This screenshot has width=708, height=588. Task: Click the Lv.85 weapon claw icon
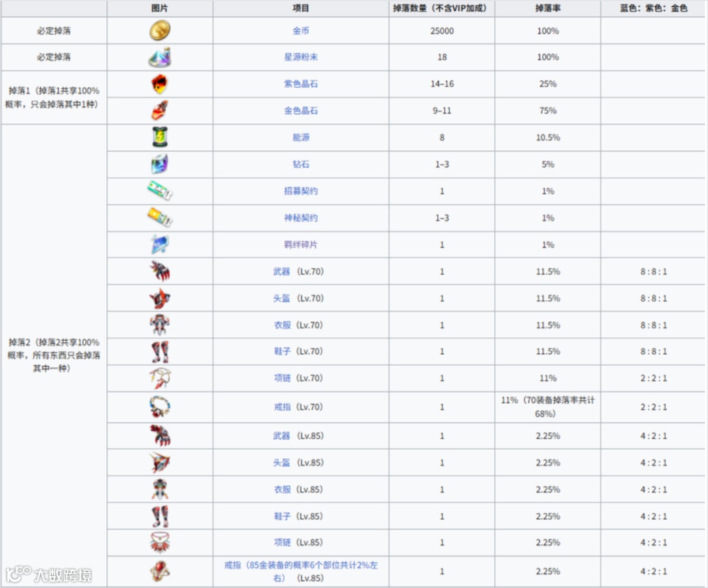(x=160, y=436)
